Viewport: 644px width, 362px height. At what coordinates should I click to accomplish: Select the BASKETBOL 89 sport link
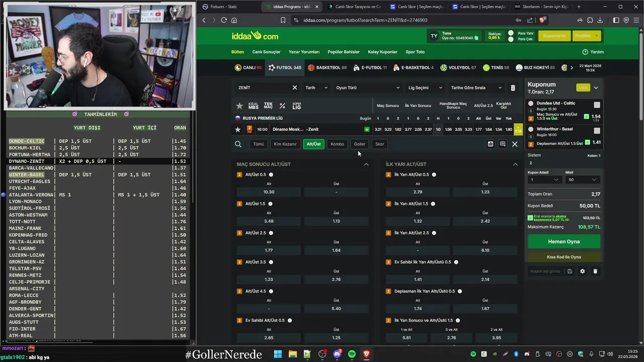(327, 67)
